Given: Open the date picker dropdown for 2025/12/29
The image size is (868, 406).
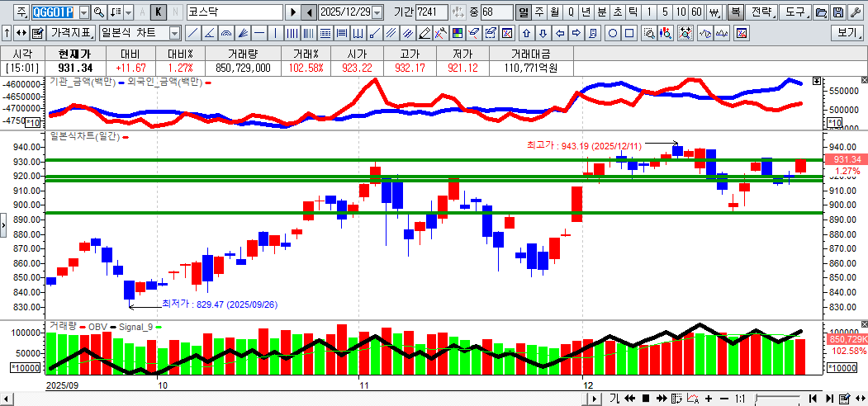Looking at the screenshot, I should pyautogui.click(x=377, y=12).
